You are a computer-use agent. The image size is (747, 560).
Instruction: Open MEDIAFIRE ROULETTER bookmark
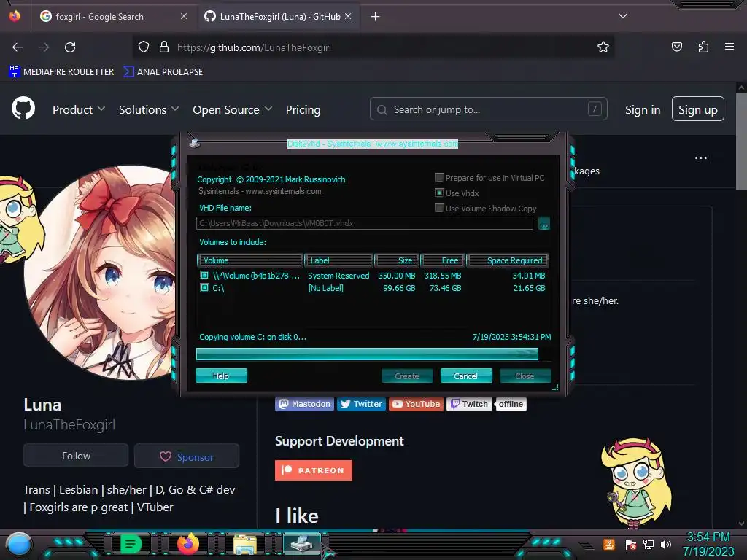[61, 72]
